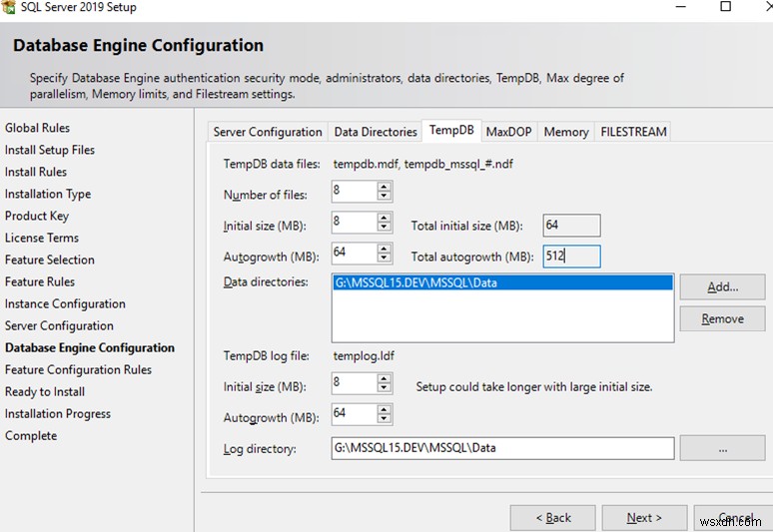
Task: Click the Remove data directory button
Action: [x=723, y=318]
